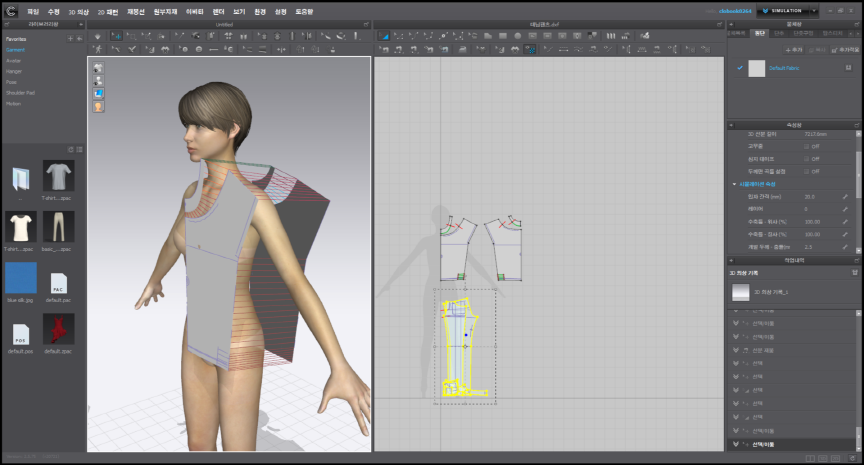
Task: Open the red dress default.zpac thumbnail
Action: click(x=58, y=329)
